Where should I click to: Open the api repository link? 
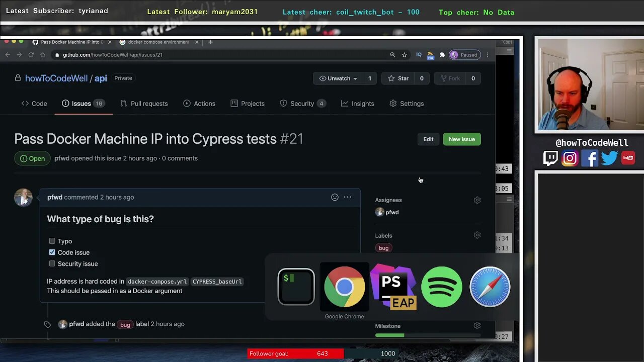(x=101, y=78)
